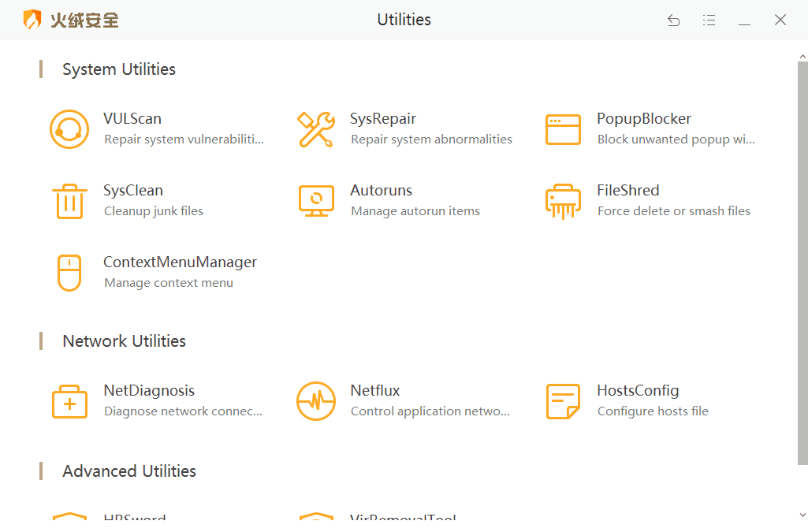This screenshot has height=532, width=808.
Task: Click the FileShred shredder icon
Action: click(563, 201)
